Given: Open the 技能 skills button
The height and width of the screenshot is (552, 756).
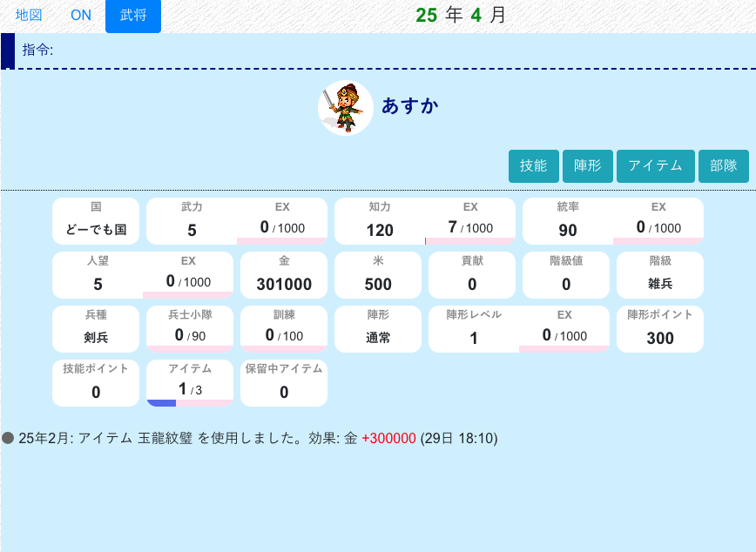Looking at the screenshot, I should tap(533, 166).
